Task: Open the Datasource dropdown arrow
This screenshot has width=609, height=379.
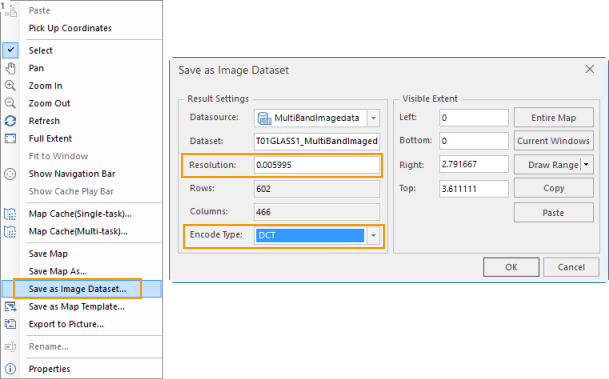Action: tap(373, 118)
